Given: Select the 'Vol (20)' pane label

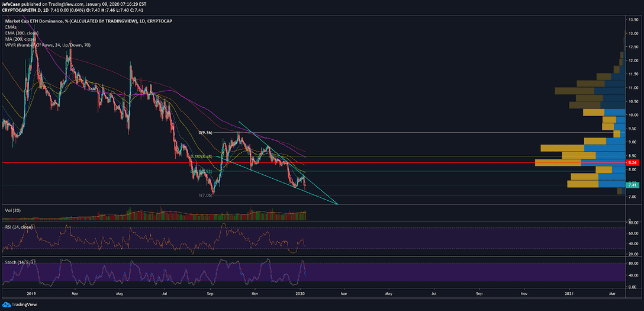Looking at the screenshot, I should [x=12, y=210].
